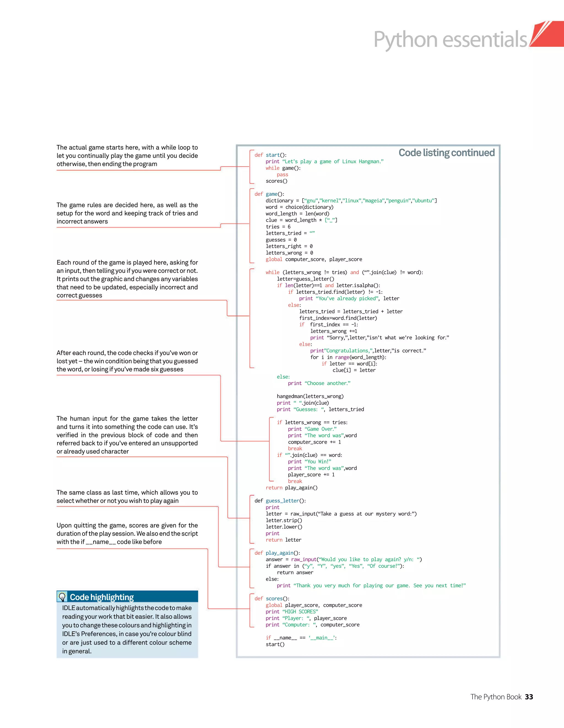Click annotation 'The human input for the game'

point(127,435)
